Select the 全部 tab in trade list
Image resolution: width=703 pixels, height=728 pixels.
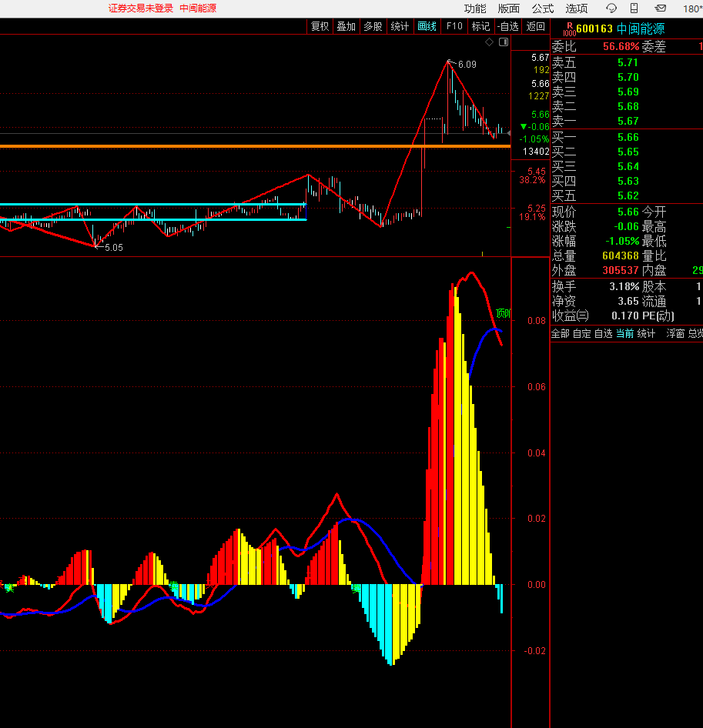[x=560, y=333]
